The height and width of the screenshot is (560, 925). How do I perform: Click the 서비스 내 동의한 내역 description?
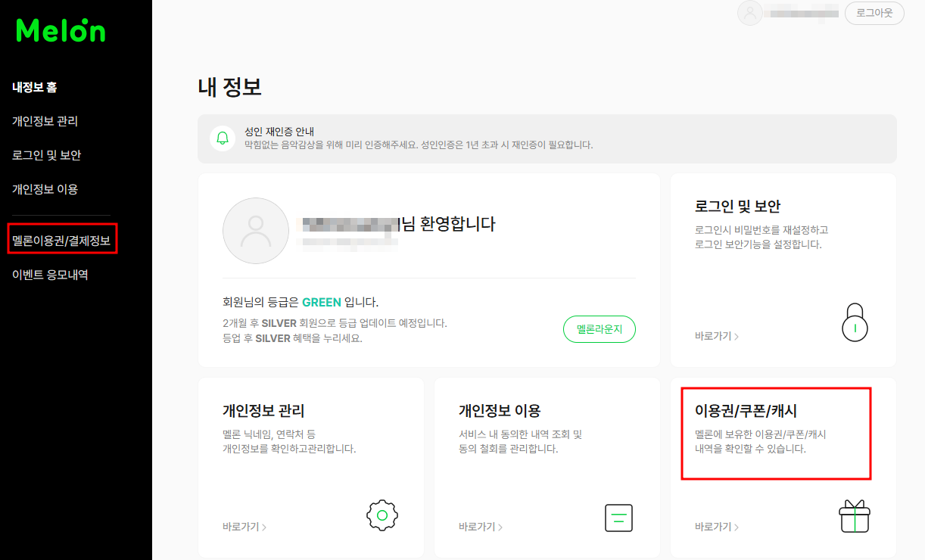tap(521, 441)
